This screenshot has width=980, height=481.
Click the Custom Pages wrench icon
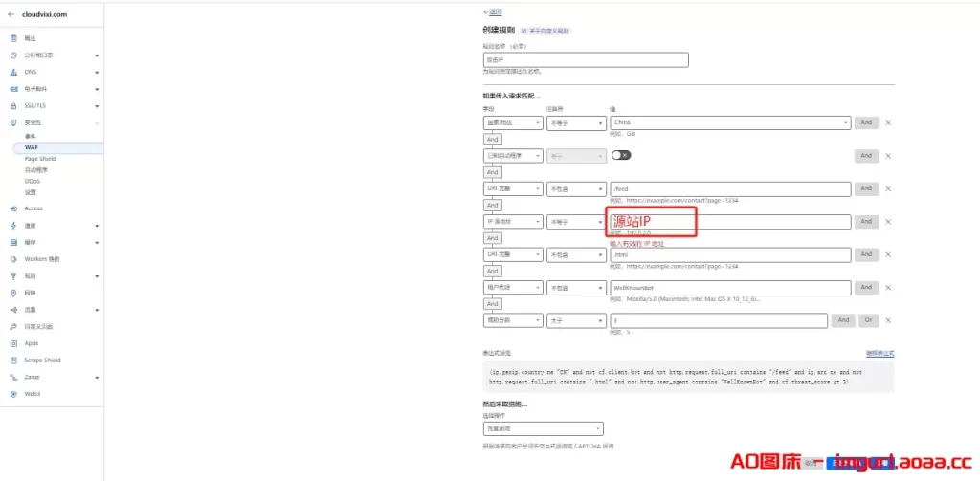(x=13, y=327)
